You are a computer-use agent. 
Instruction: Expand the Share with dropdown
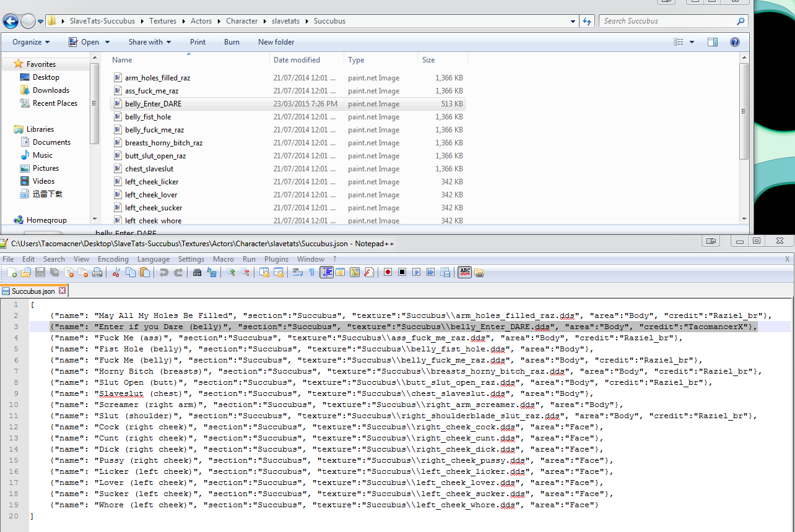(150, 42)
